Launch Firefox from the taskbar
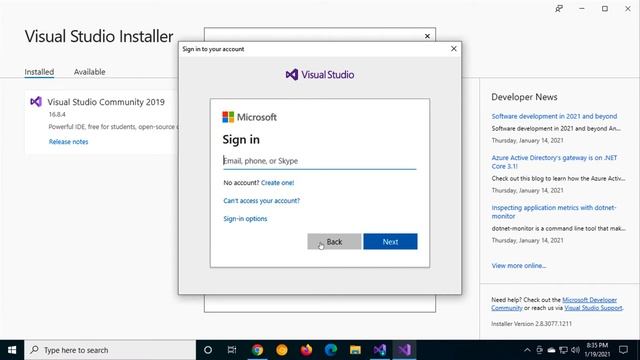 tap(306, 350)
